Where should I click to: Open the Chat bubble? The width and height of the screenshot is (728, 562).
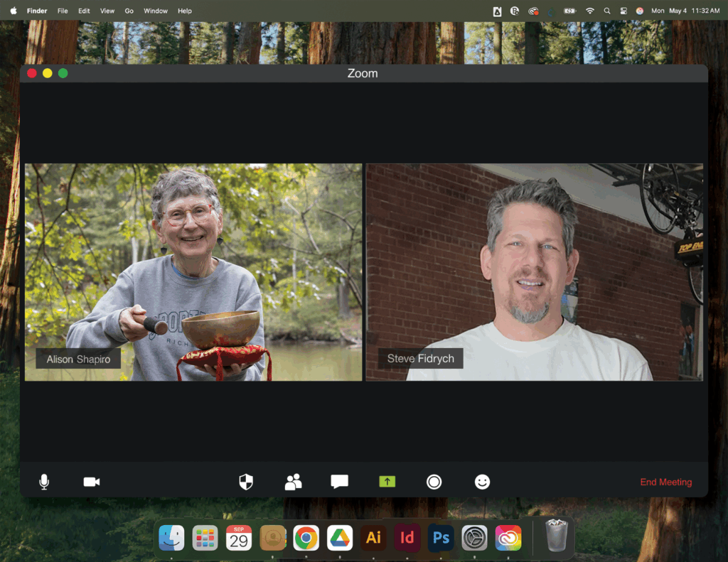click(x=340, y=482)
